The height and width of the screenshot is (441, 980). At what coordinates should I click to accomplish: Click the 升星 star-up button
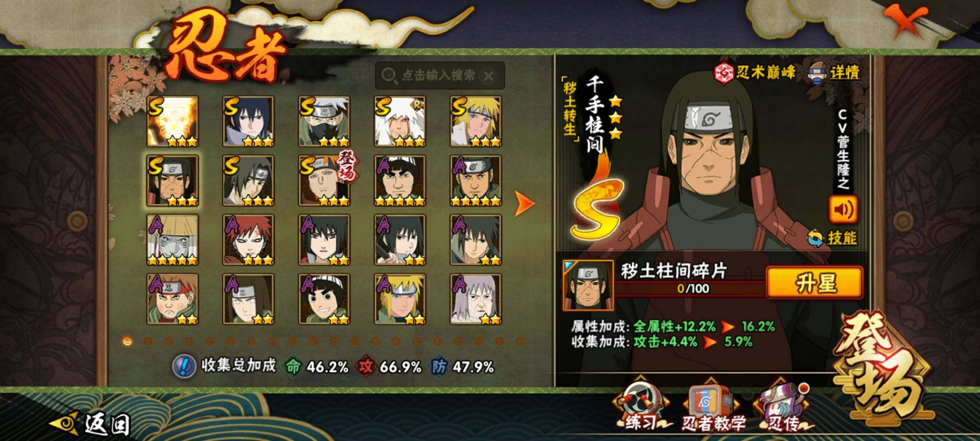(x=815, y=282)
